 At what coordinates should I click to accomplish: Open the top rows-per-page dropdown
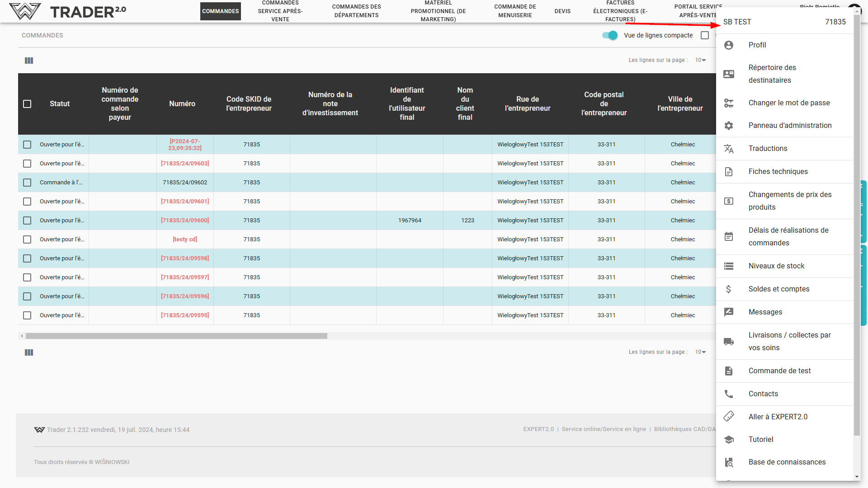(x=700, y=60)
